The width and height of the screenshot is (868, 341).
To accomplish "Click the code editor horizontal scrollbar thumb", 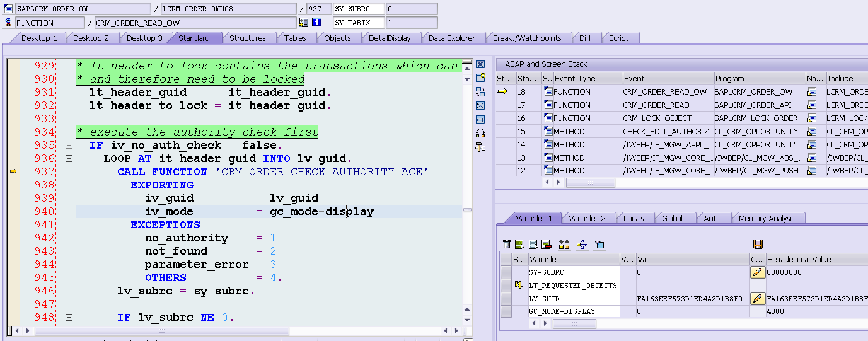I will click(162, 331).
